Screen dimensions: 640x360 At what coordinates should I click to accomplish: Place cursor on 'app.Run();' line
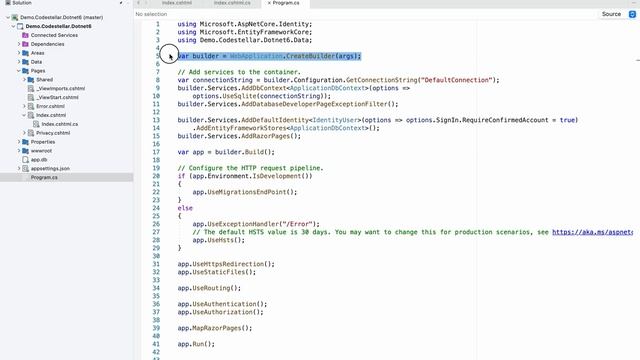point(196,344)
